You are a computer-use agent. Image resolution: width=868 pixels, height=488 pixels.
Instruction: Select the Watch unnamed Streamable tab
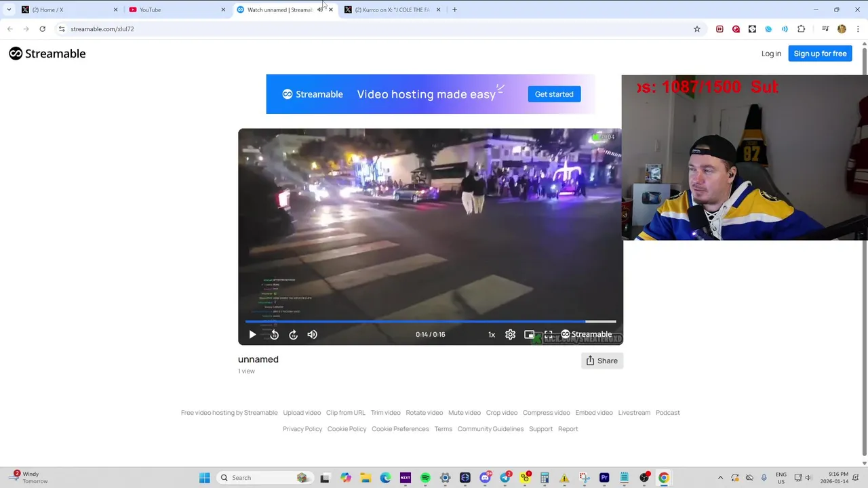pos(278,9)
